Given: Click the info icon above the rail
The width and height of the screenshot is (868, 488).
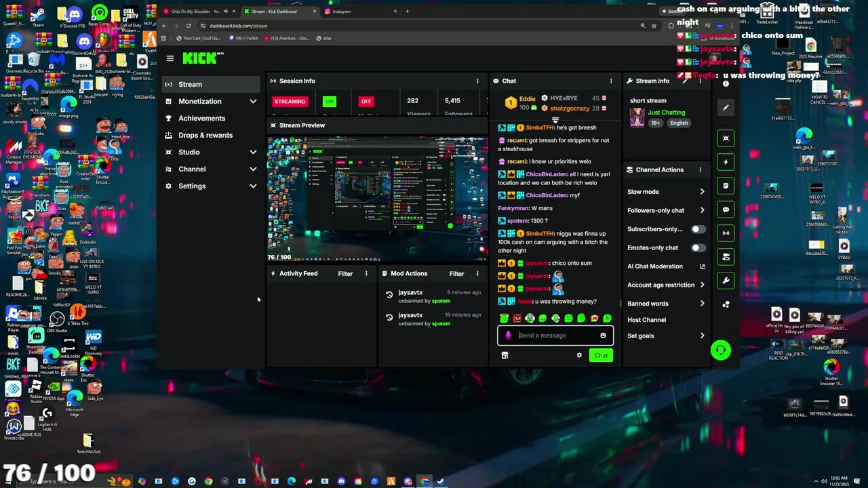Looking at the screenshot, I should (x=726, y=84).
